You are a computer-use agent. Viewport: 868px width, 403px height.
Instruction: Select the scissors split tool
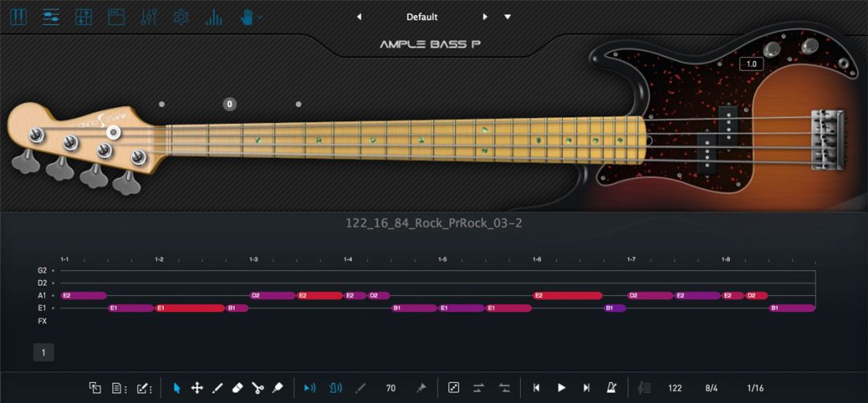click(x=257, y=388)
